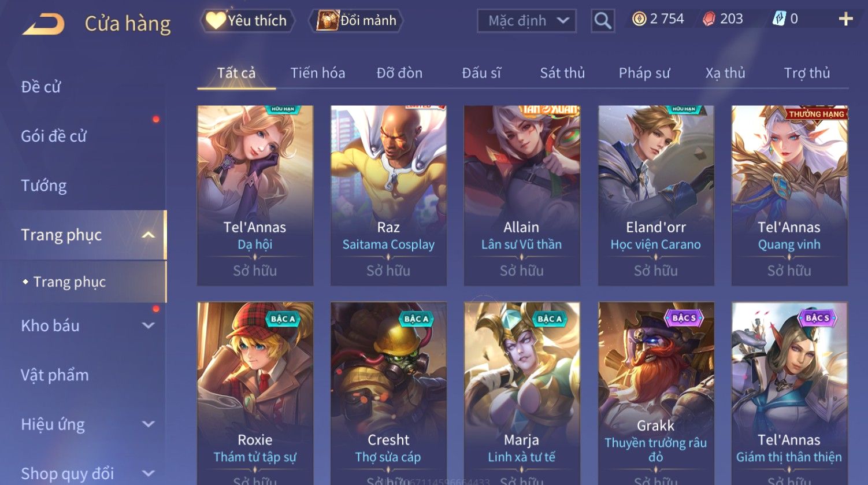Collapse the Trang phục sidebar section
868x485 pixels.
coord(149,235)
